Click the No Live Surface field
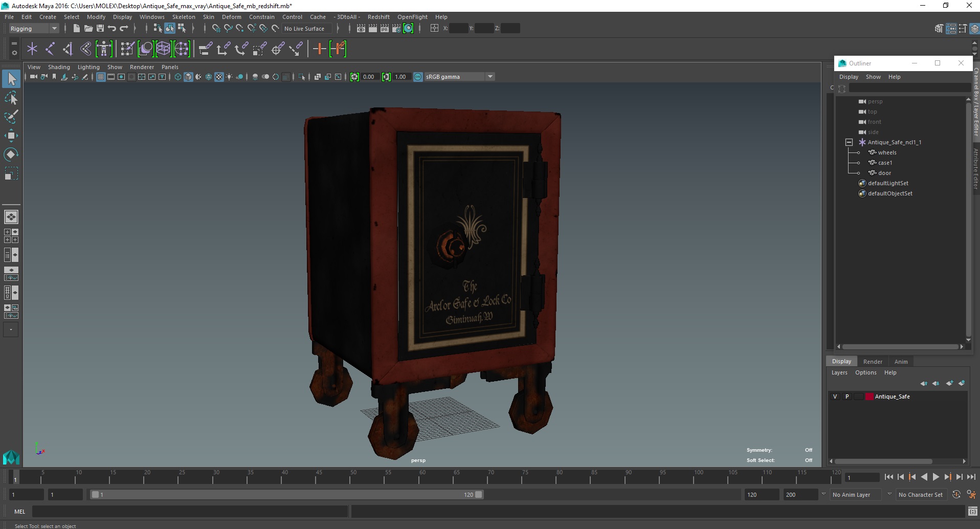 coord(307,29)
